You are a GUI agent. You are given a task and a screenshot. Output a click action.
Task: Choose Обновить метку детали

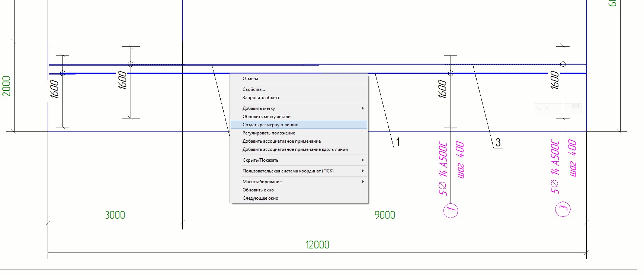coord(266,117)
